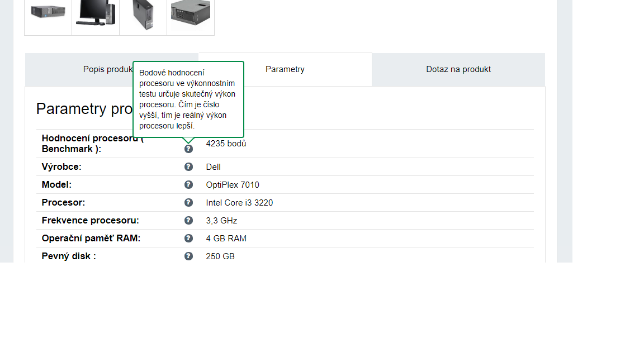Screen dimensions: 644x362
Task: Click help icon for Operační paměť RAM
Action: click(x=188, y=238)
